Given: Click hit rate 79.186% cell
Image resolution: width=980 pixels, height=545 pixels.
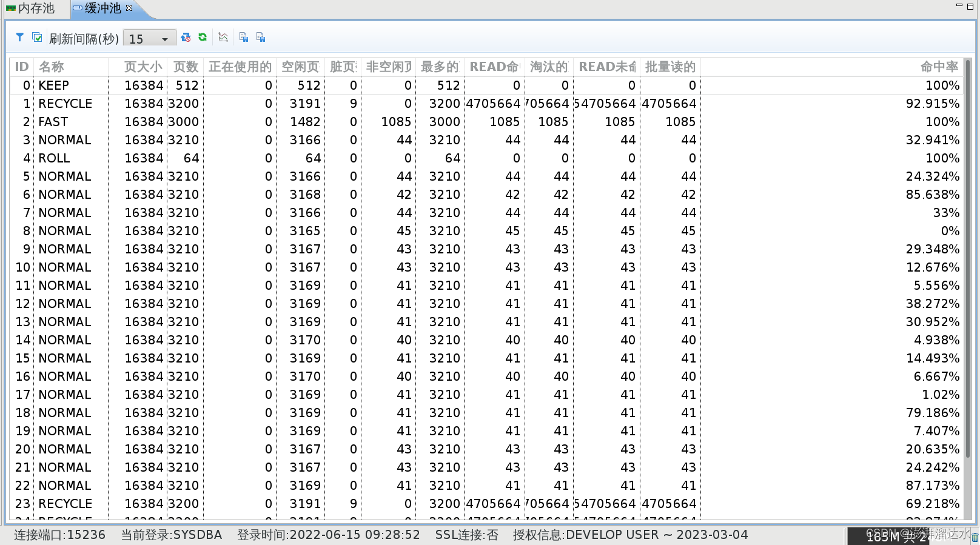Looking at the screenshot, I should (933, 413).
